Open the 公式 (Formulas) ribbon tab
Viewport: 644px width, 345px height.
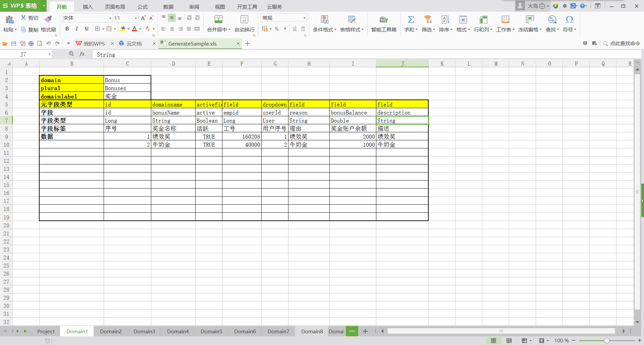[143, 7]
